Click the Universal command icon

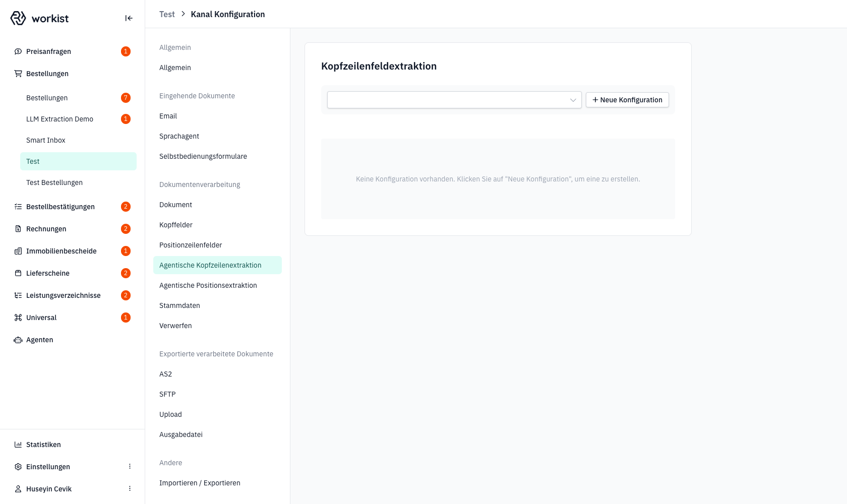[x=18, y=318]
